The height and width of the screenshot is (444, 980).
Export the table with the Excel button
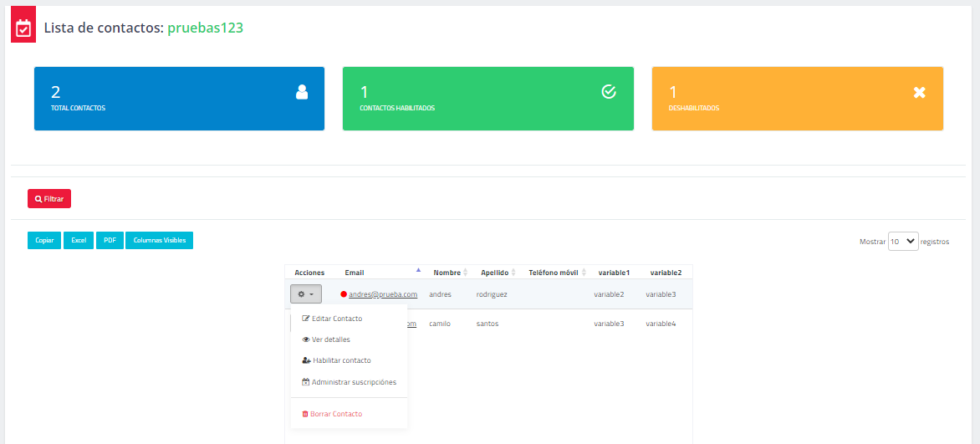coord(79,241)
